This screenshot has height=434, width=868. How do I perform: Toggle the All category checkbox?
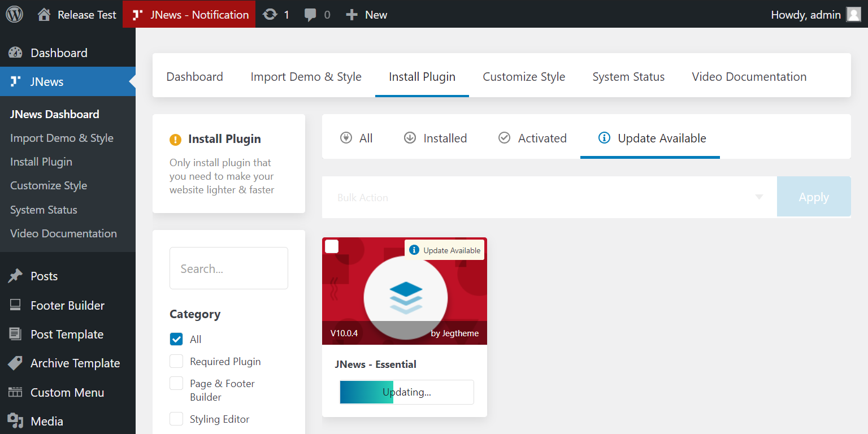[176, 339]
